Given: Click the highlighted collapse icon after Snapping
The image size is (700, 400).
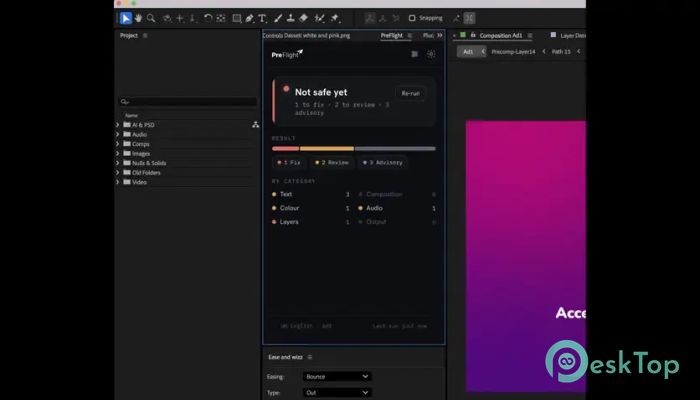Looking at the screenshot, I should pos(469,18).
